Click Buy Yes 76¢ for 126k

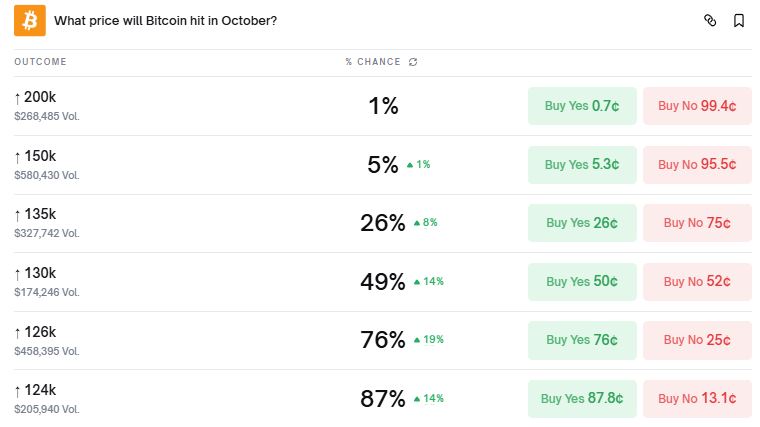click(582, 340)
